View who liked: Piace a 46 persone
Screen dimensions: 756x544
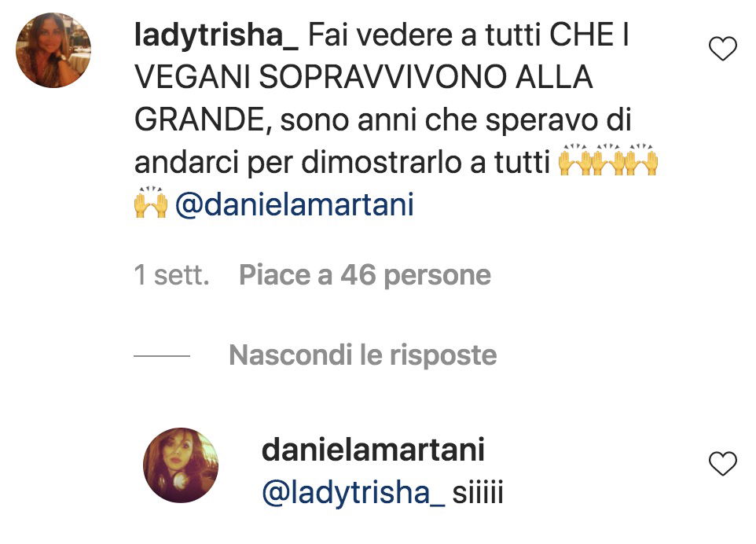365,275
